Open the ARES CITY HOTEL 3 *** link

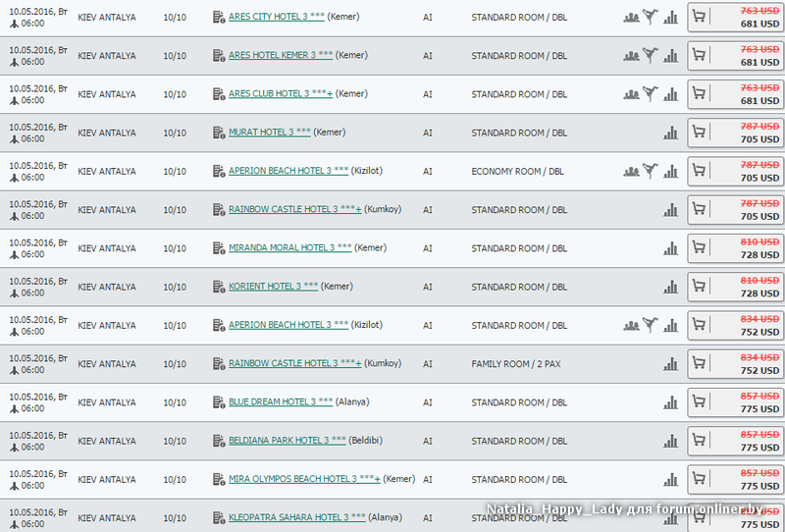click(277, 17)
